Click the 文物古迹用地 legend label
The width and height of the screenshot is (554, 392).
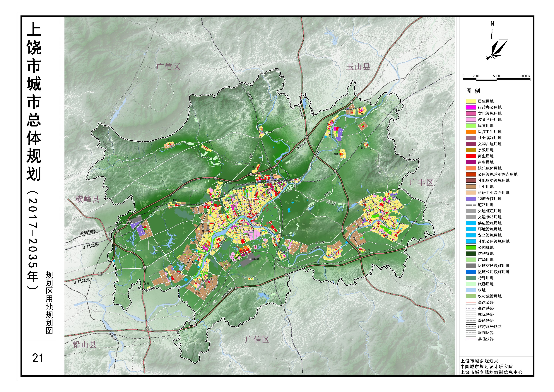point(490,144)
